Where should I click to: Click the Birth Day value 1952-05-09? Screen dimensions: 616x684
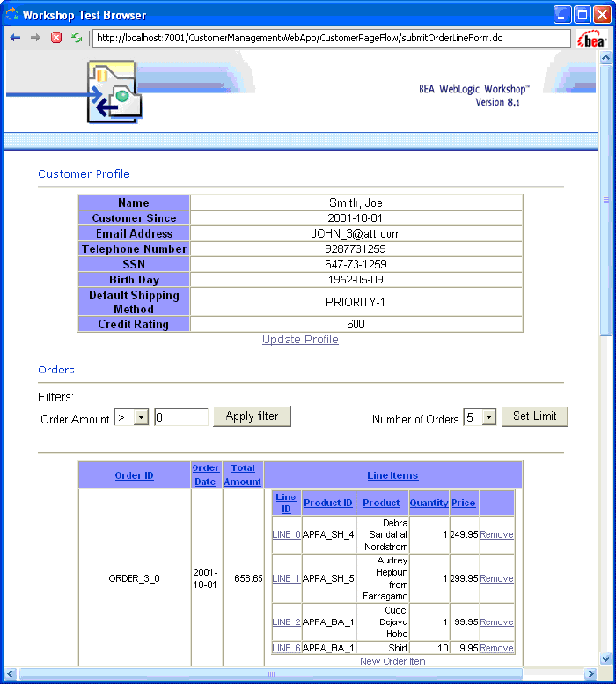(x=356, y=280)
